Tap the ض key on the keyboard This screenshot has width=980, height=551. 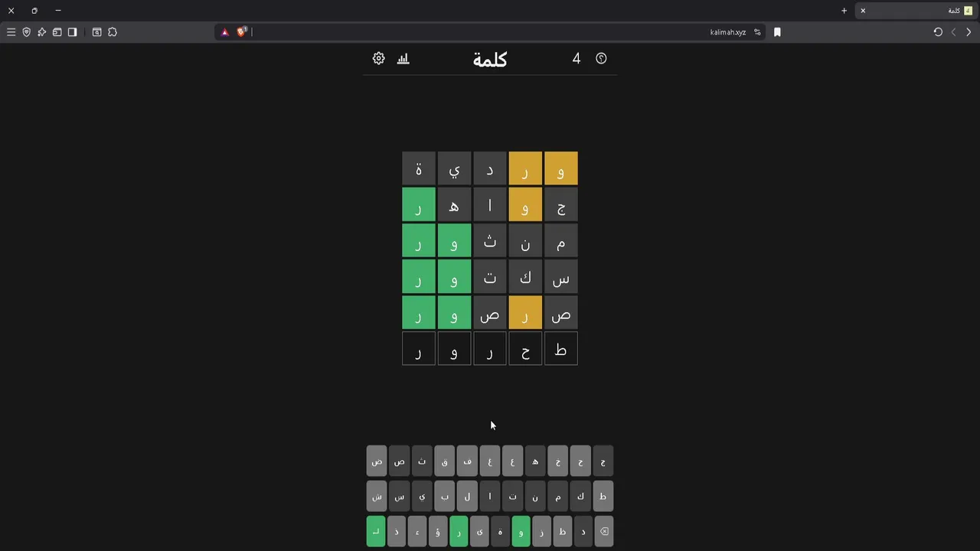(x=377, y=461)
